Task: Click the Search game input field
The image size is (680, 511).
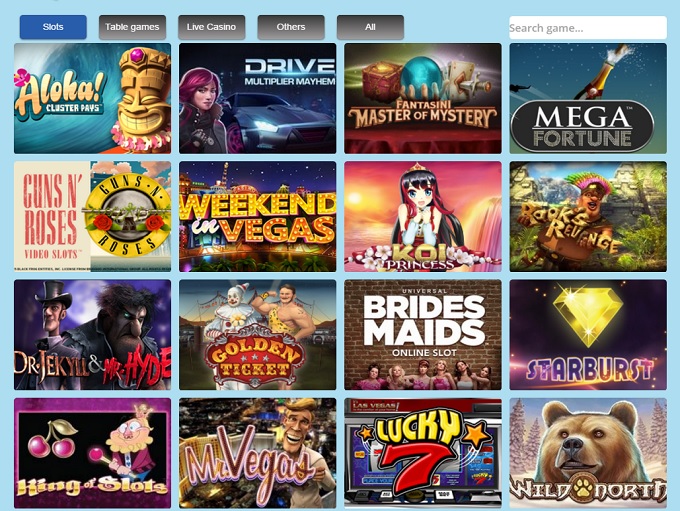Action: [588, 28]
